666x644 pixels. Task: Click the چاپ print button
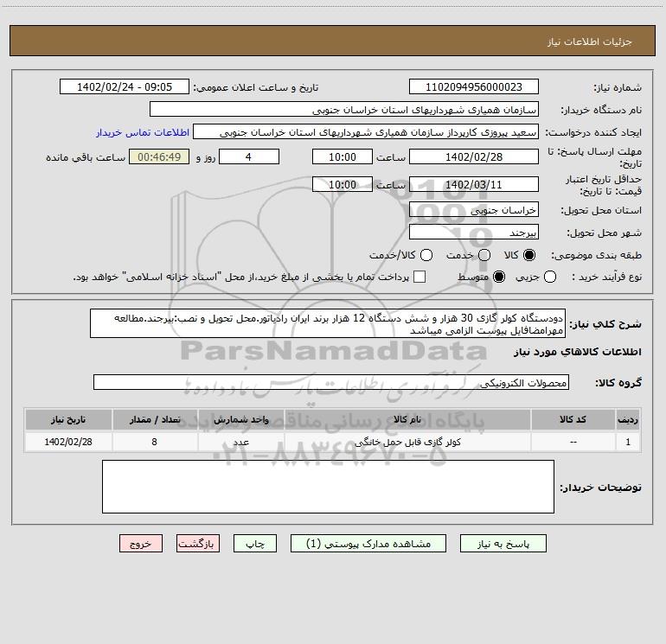[x=255, y=544]
